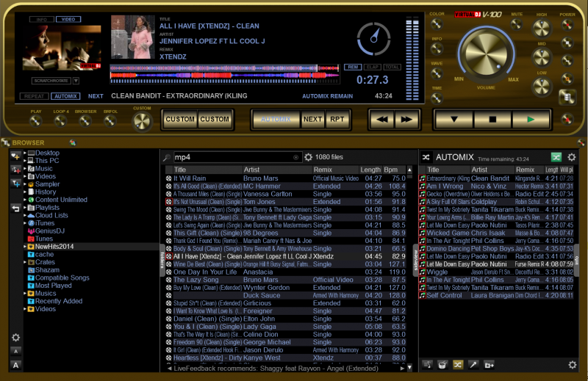Select TOTAL time display mode
Screen dimensions: 588x381
point(392,67)
